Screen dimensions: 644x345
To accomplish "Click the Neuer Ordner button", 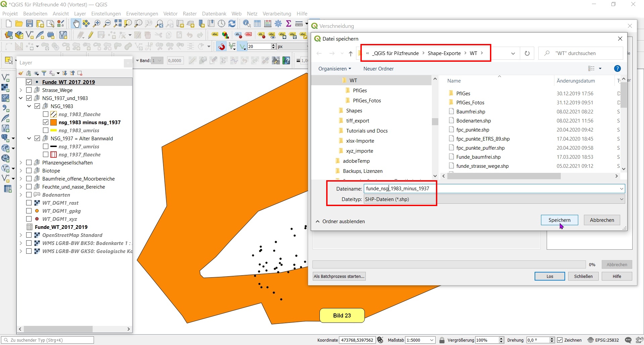I will coord(378,68).
